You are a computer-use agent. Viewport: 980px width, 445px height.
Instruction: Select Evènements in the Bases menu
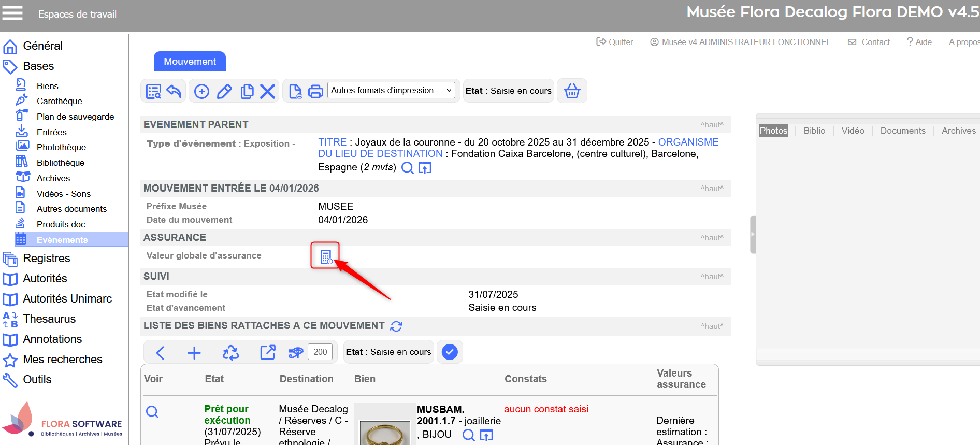click(x=62, y=240)
